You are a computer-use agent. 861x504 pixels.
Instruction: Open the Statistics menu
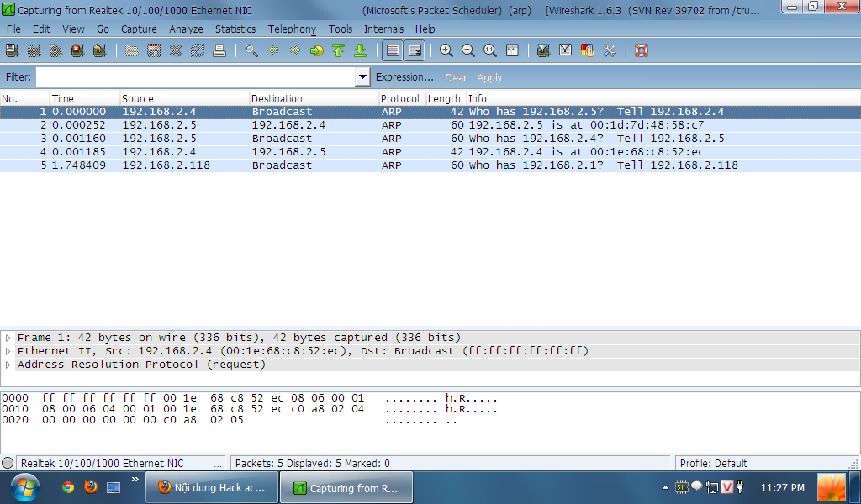(235, 29)
